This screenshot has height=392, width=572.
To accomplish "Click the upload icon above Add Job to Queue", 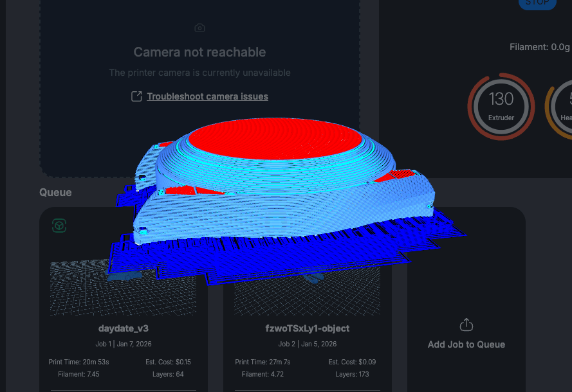I will tap(466, 325).
